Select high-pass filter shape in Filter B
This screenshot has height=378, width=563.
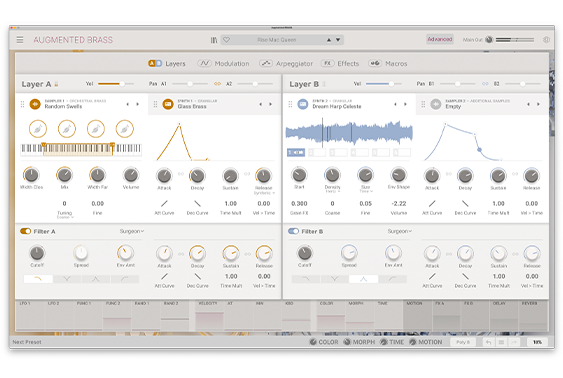392,279
